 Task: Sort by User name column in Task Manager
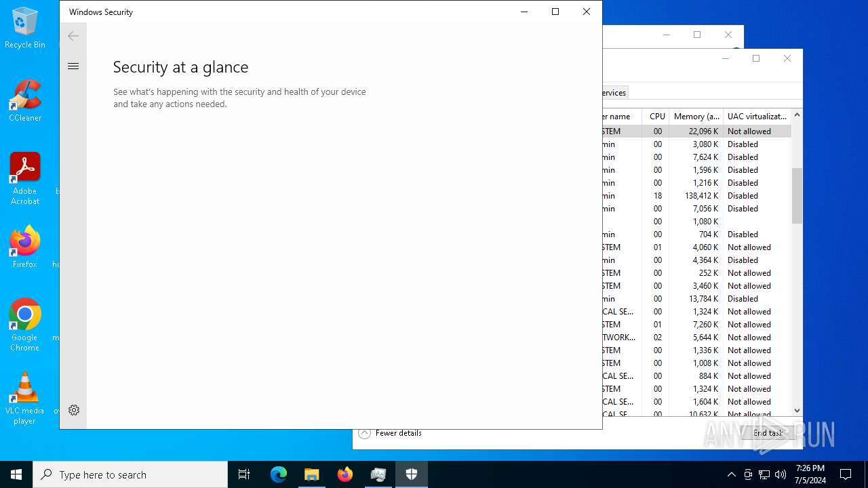point(620,117)
